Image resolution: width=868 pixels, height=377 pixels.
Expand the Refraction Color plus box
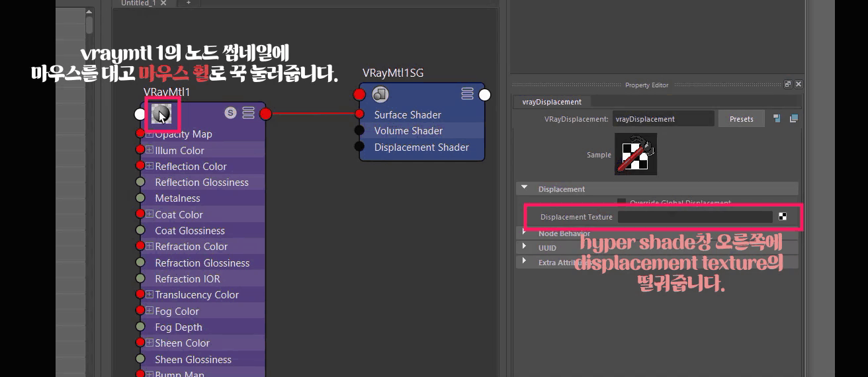[150, 246]
